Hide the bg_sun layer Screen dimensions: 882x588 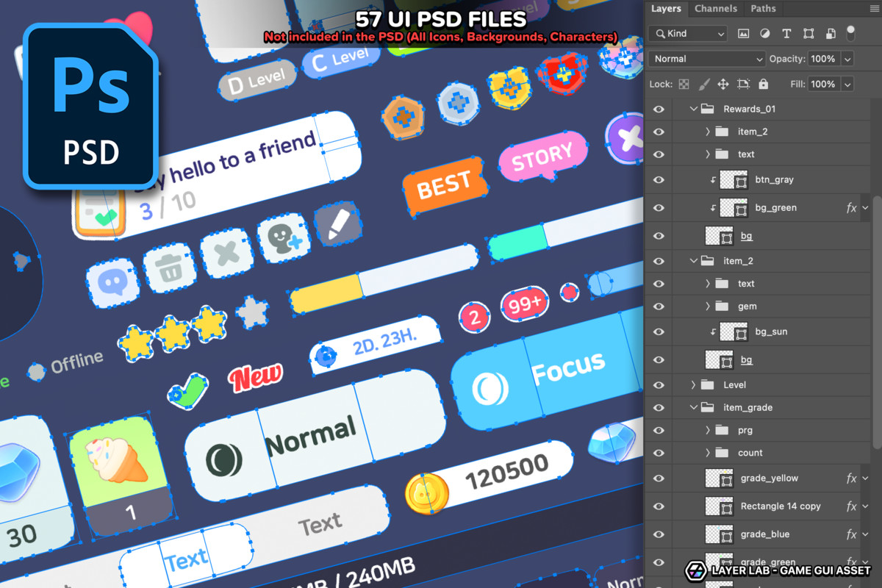click(659, 331)
